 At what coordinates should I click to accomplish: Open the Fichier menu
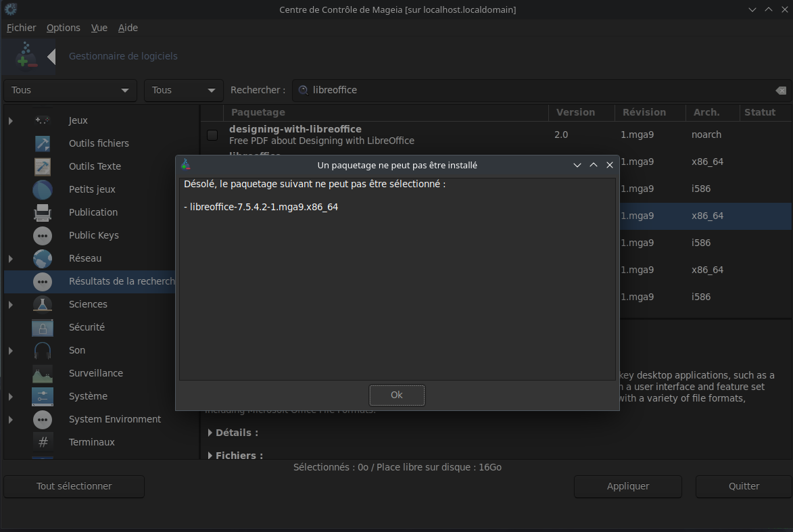[21, 28]
